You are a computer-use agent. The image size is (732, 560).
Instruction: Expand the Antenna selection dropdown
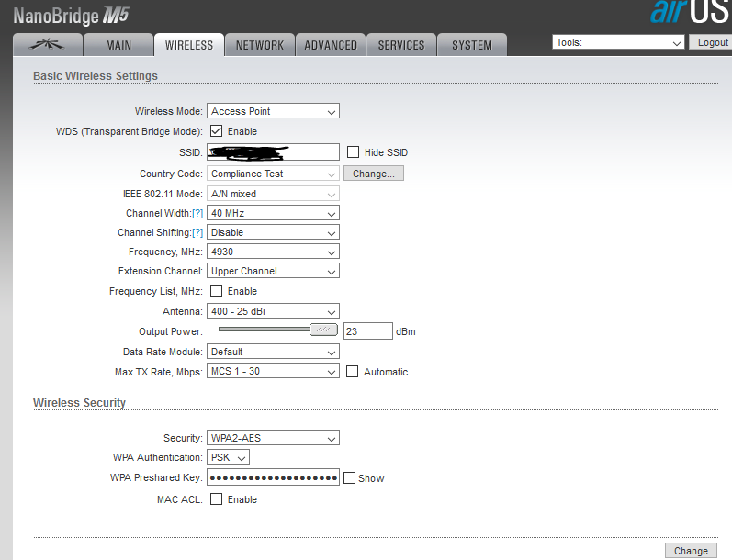pos(273,311)
